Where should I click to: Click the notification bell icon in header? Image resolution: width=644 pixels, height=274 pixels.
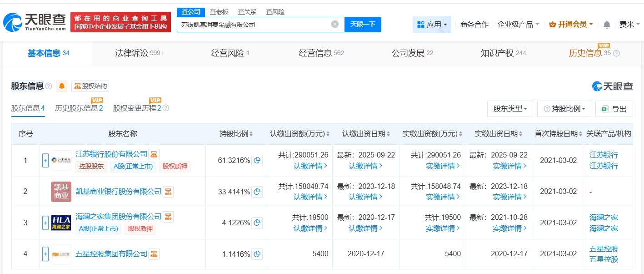click(607, 25)
